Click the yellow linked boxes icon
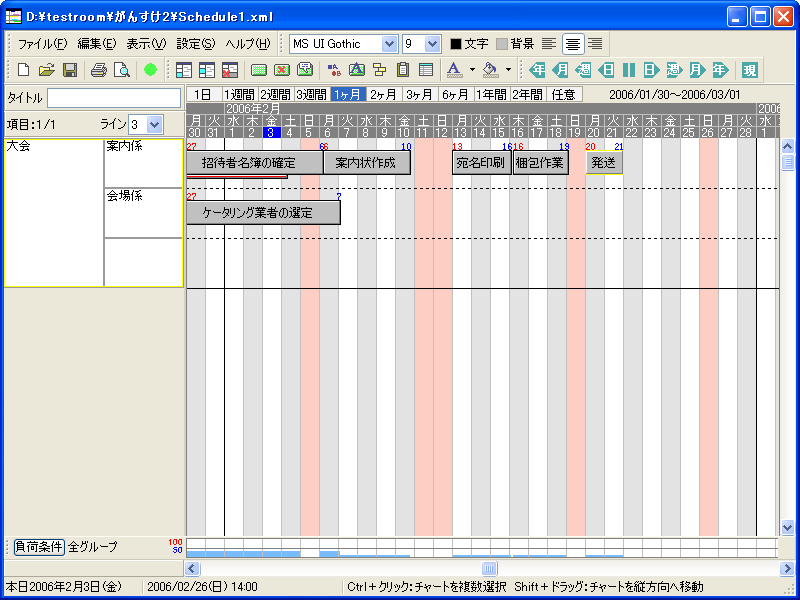The image size is (800, 600). point(380,70)
